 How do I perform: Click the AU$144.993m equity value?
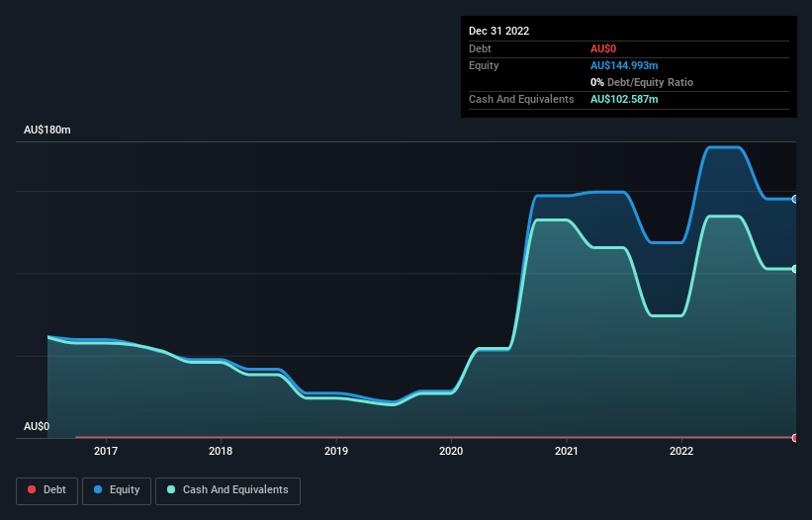[624, 65]
